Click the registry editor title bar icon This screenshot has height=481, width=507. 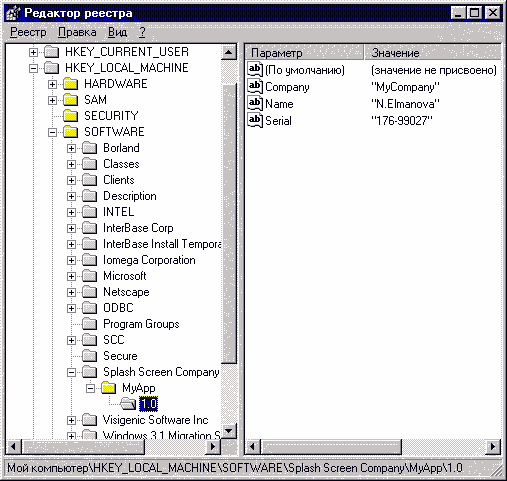pos(13,13)
